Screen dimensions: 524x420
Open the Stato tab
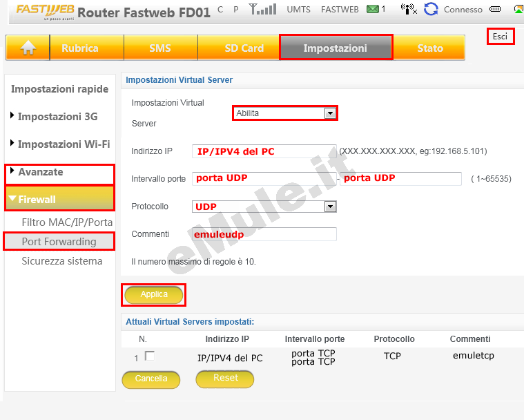coord(429,48)
